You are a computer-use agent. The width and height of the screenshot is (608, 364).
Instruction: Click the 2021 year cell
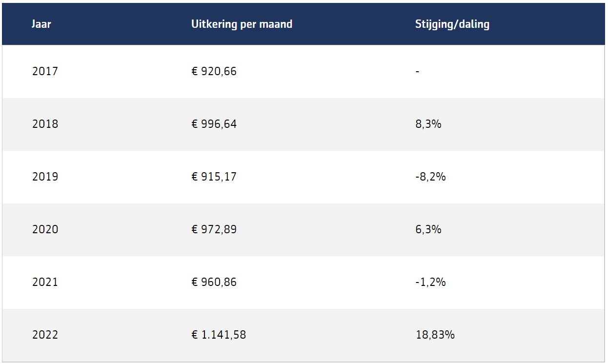pos(45,282)
